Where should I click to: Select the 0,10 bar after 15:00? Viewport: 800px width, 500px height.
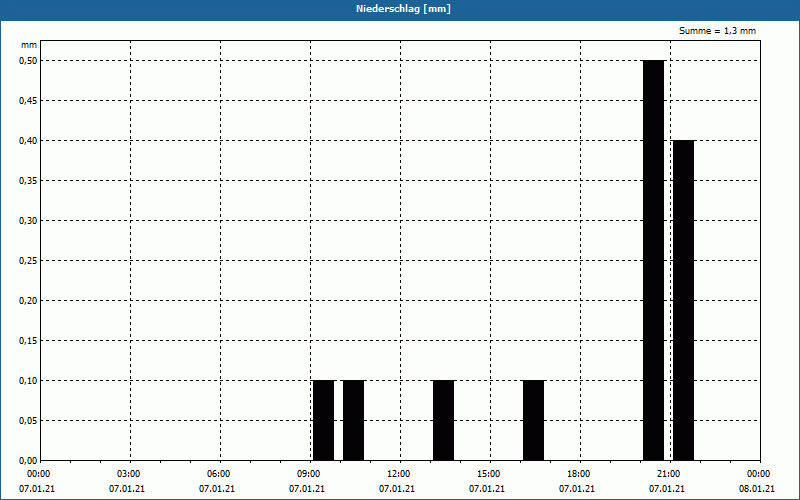(x=534, y=420)
